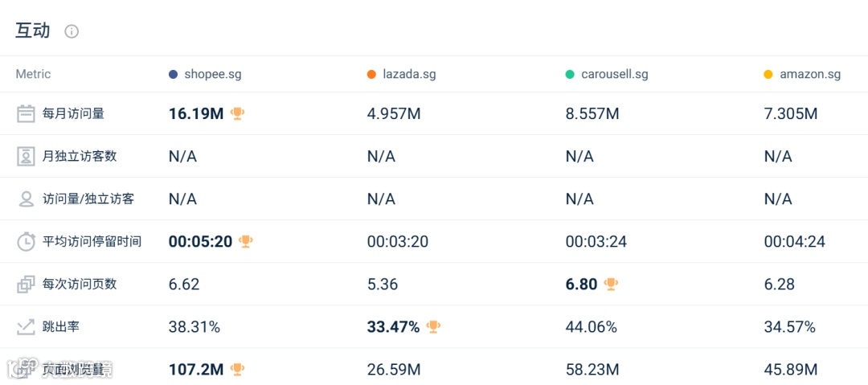
Task: Click trophy icon beside shopee 00:05:20
Action: tap(246, 241)
